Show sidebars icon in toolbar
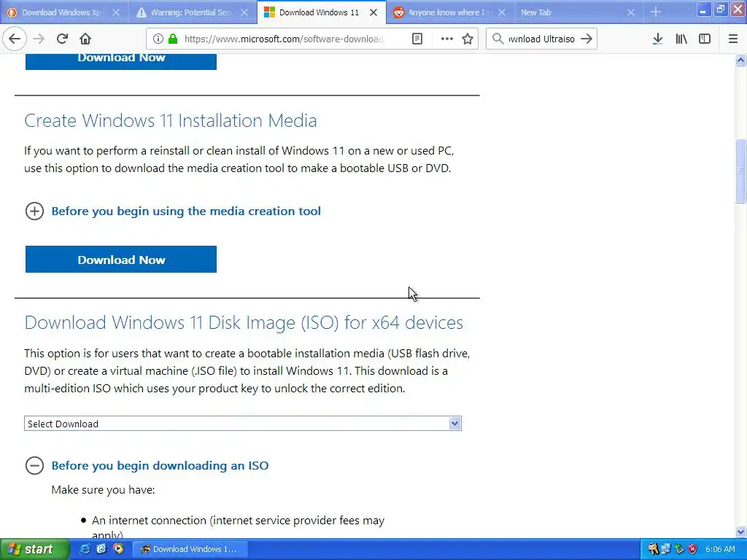747x560 pixels. pyautogui.click(x=705, y=39)
